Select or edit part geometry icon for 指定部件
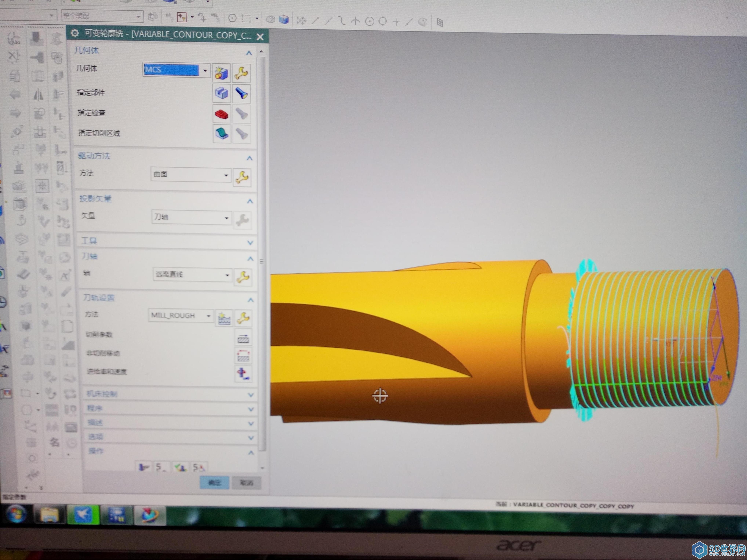Image resolution: width=747 pixels, height=560 pixels. pyautogui.click(x=222, y=93)
